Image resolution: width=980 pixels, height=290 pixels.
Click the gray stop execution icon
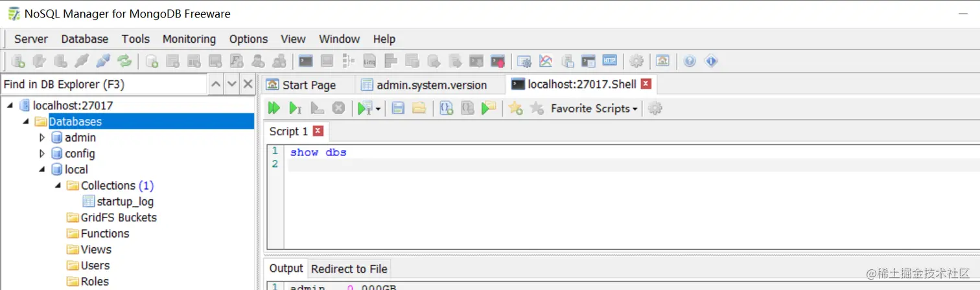coord(338,108)
